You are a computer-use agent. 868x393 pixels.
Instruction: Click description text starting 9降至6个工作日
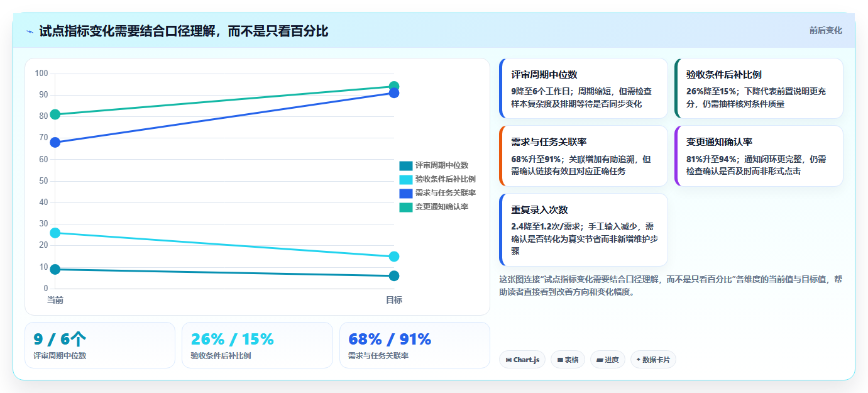click(581, 97)
